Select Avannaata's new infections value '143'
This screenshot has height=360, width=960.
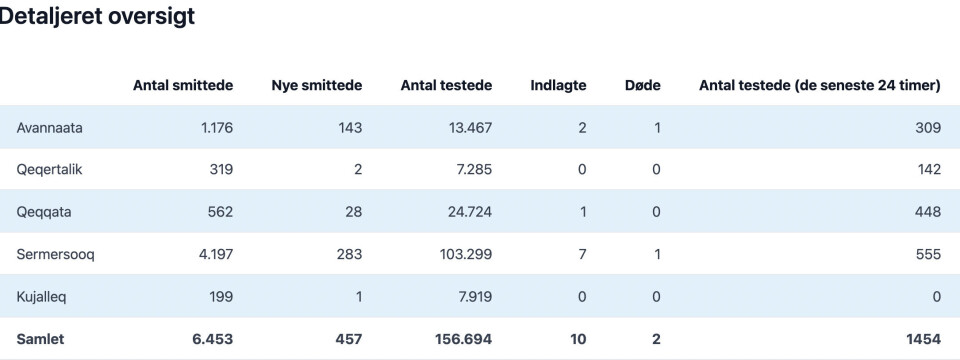point(350,128)
